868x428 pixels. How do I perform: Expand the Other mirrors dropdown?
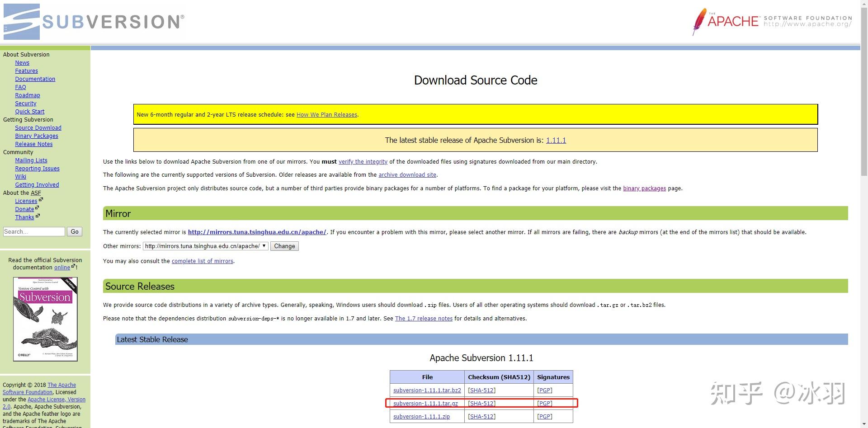[206, 246]
